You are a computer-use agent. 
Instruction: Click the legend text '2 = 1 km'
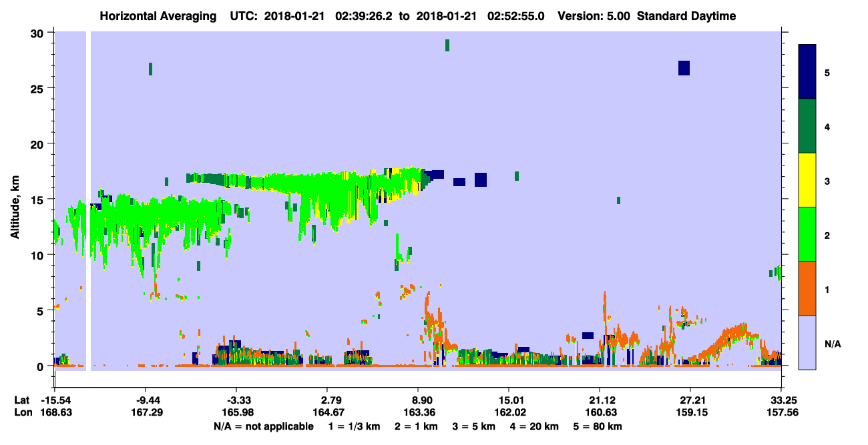[416, 426]
